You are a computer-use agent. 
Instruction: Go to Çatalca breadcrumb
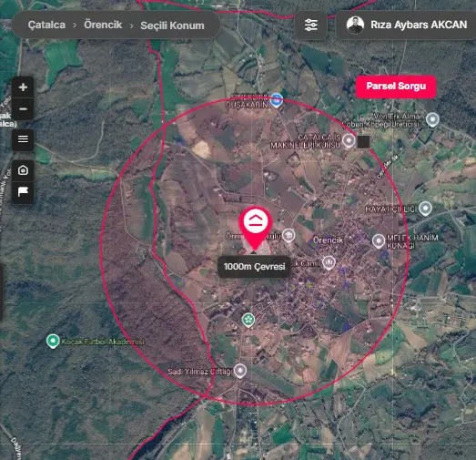tap(46, 25)
